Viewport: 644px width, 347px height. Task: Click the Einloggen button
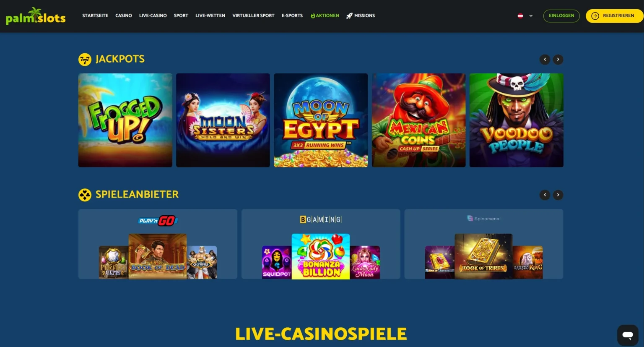pos(561,16)
